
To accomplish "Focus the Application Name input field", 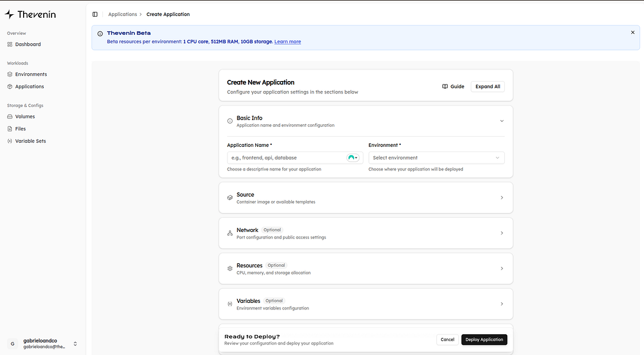I will [x=285, y=158].
